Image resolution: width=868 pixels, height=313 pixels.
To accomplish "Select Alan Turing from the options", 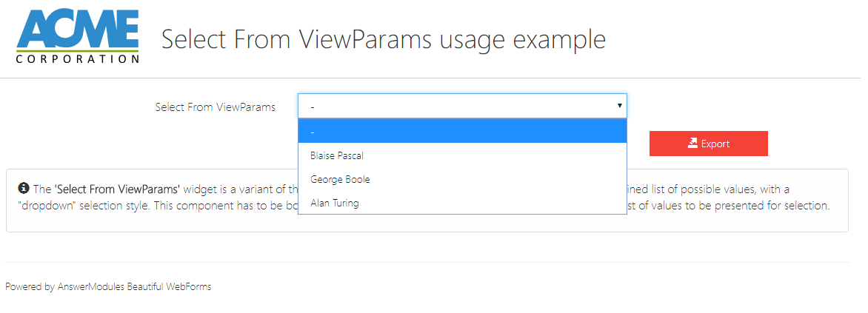I will click(x=335, y=203).
